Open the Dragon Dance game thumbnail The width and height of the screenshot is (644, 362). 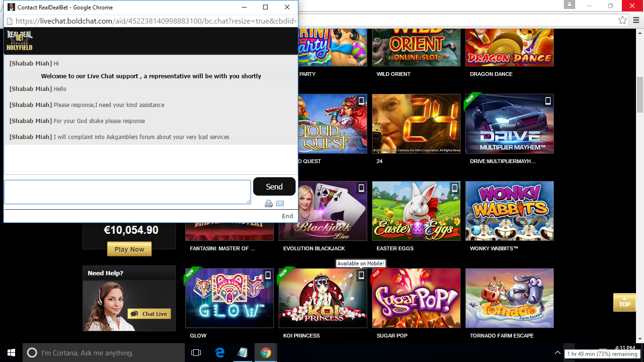click(510, 47)
